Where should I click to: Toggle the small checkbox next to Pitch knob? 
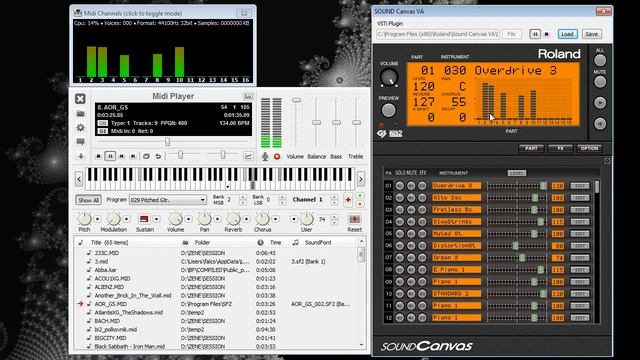[x=98, y=219]
